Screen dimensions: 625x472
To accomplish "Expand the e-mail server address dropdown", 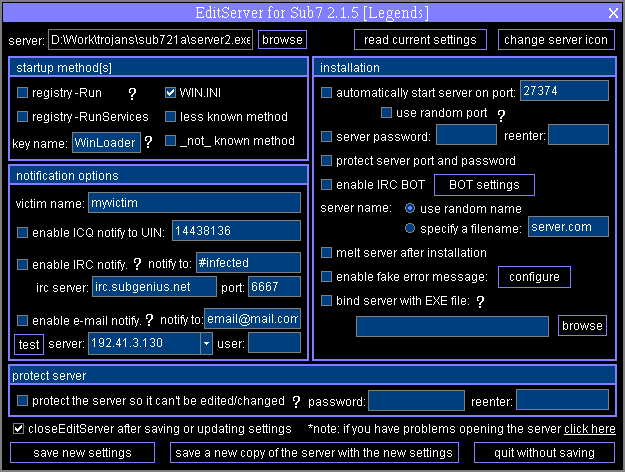I will (206, 344).
